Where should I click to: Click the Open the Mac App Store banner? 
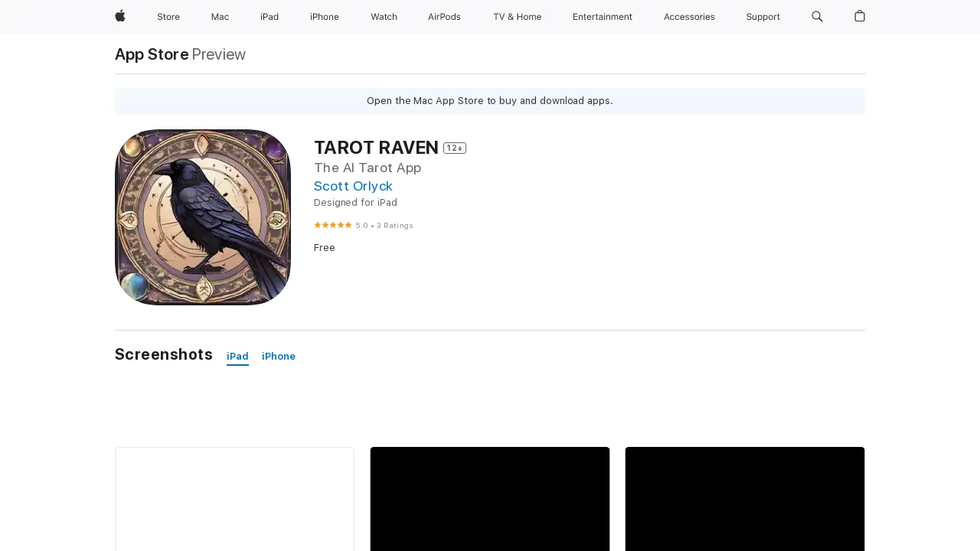pyautogui.click(x=490, y=101)
